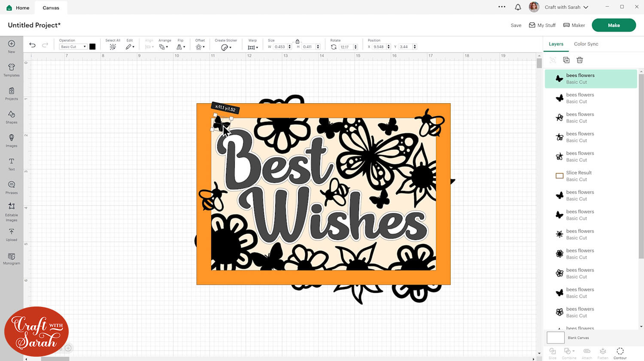This screenshot has height=361, width=644.
Task: Click the Blank Canvas color swatch
Action: click(x=556, y=337)
